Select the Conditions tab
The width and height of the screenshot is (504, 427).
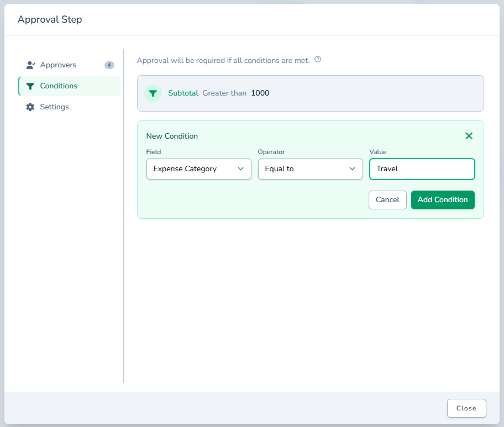(70, 86)
